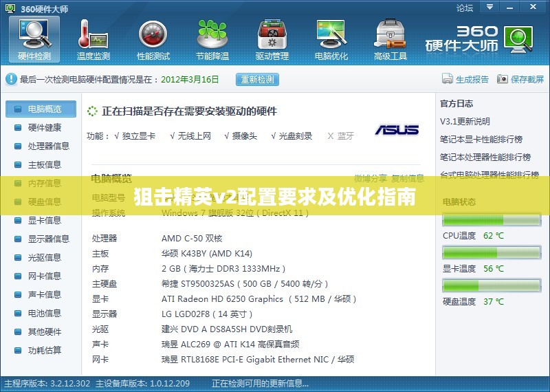Open the 高级工具 toolbox icon
This screenshot has height=392, width=550.
click(390, 39)
